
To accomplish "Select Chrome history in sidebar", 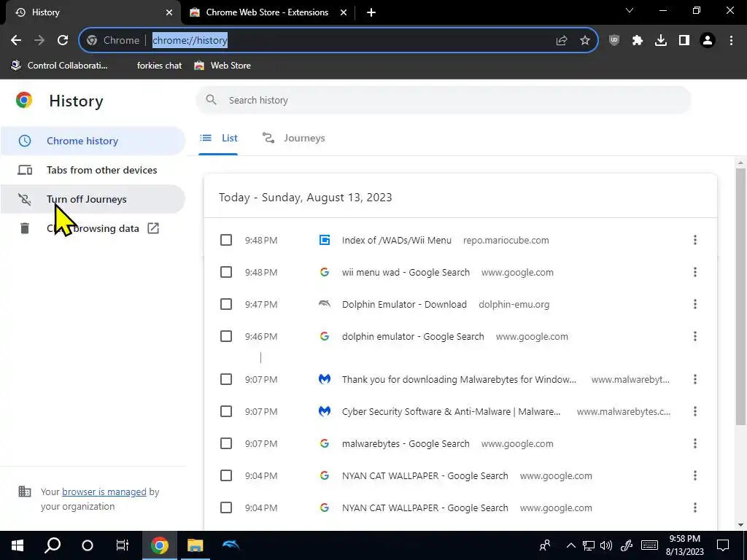I will (x=93, y=141).
